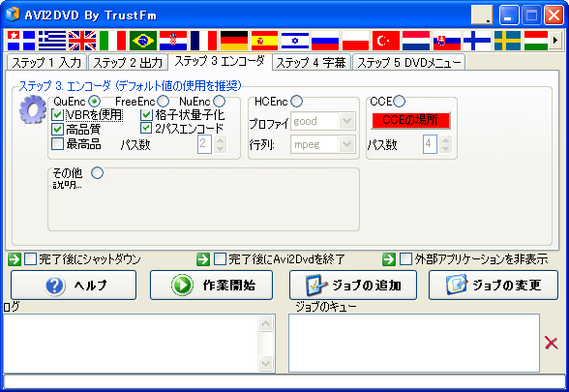
Task: Select the その他 radio button
Action: point(97,172)
